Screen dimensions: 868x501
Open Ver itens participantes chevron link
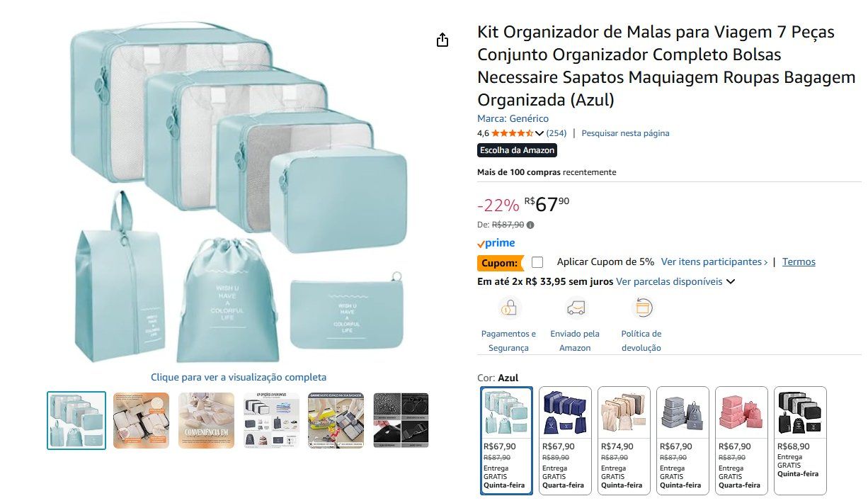pyautogui.click(x=714, y=261)
